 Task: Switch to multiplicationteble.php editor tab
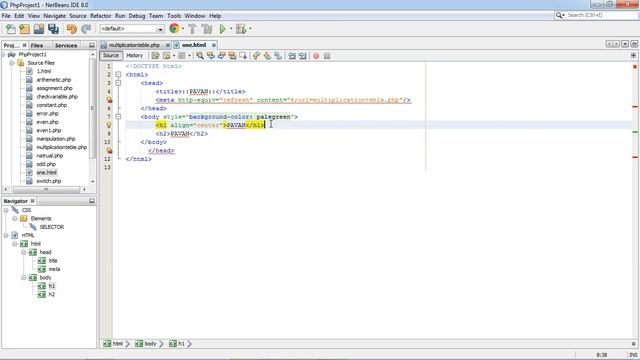pos(134,45)
